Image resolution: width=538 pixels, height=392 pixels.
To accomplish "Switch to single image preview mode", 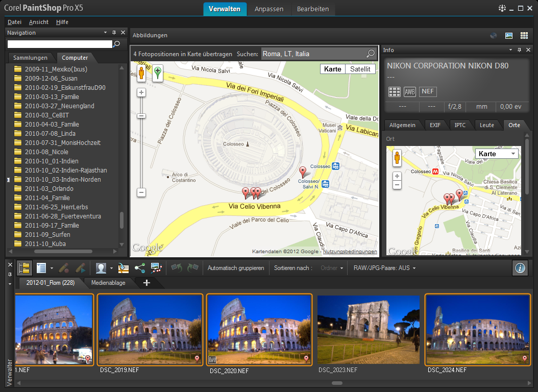I will point(508,36).
